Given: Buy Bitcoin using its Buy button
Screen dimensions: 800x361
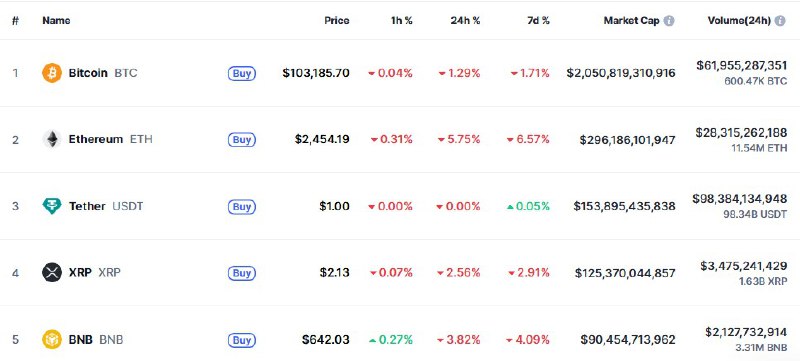Looking at the screenshot, I should click(242, 73).
